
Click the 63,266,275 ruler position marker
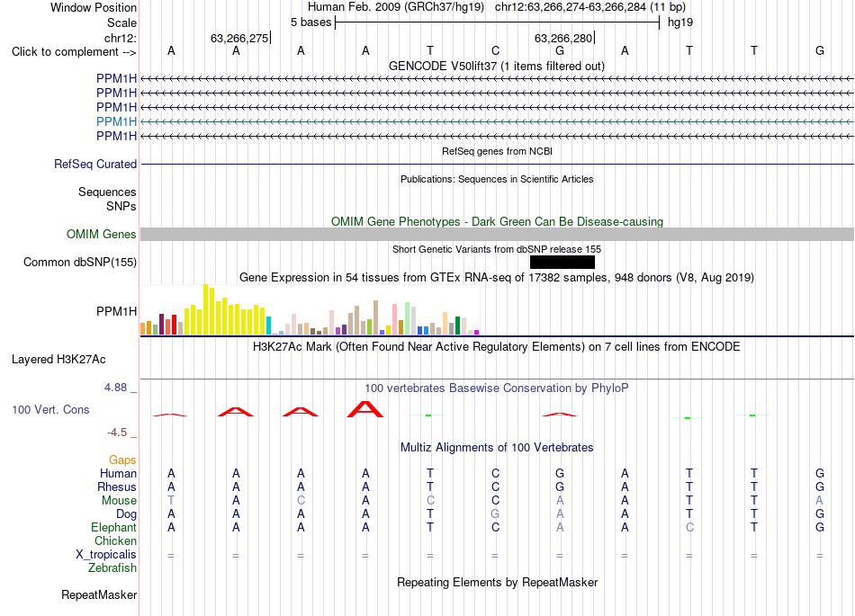(239, 38)
